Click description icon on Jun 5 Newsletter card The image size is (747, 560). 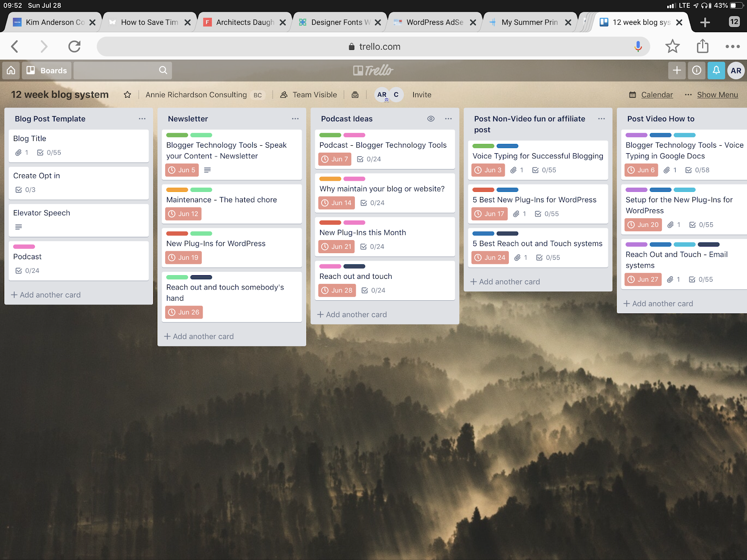tap(207, 170)
